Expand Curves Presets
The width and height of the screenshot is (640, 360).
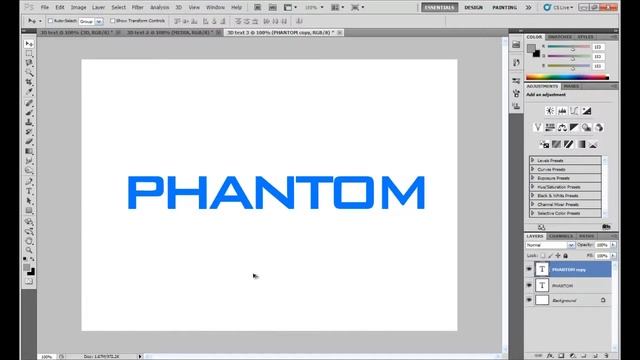(533, 169)
